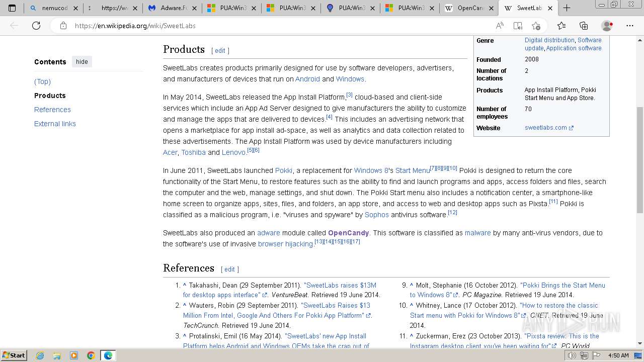Launch Internet Explorer from taskbar
Viewport: 644px width, 362px height.
[40, 355]
